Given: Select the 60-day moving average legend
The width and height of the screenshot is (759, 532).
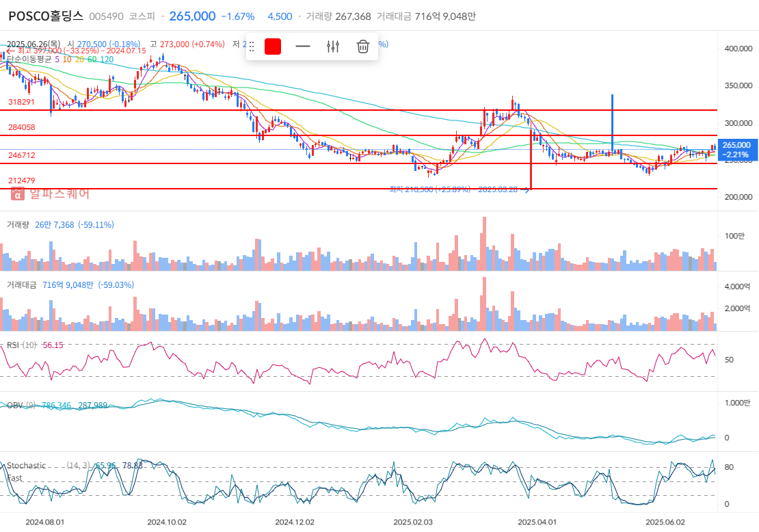Looking at the screenshot, I should coord(92,59).
